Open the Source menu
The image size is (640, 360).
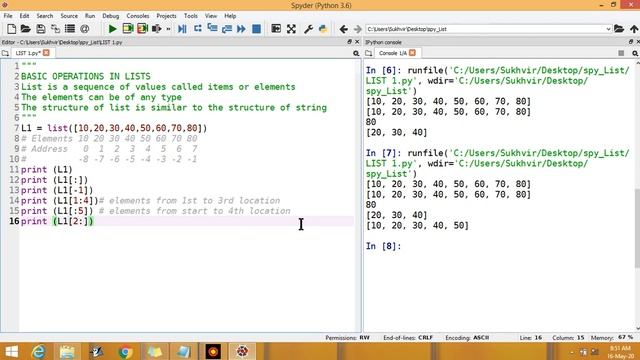[x=69, y=16]
